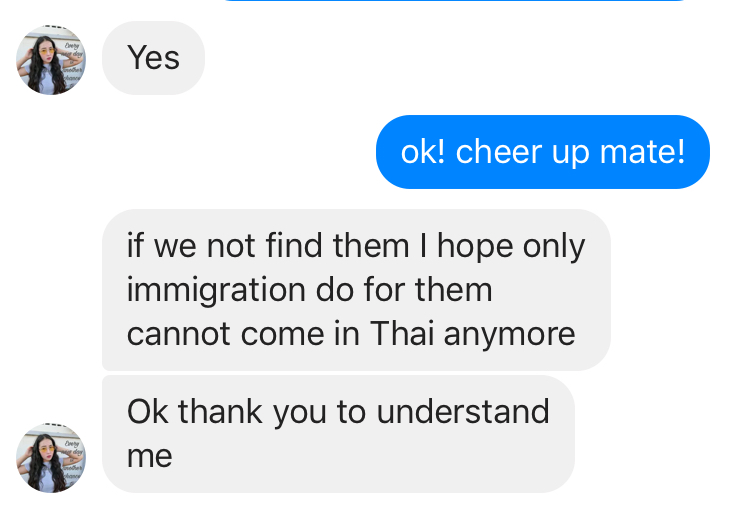750x508 pixels.
Task: Tap the sender's avatar beside the "Yes" message
Action: tap(51, 60)
